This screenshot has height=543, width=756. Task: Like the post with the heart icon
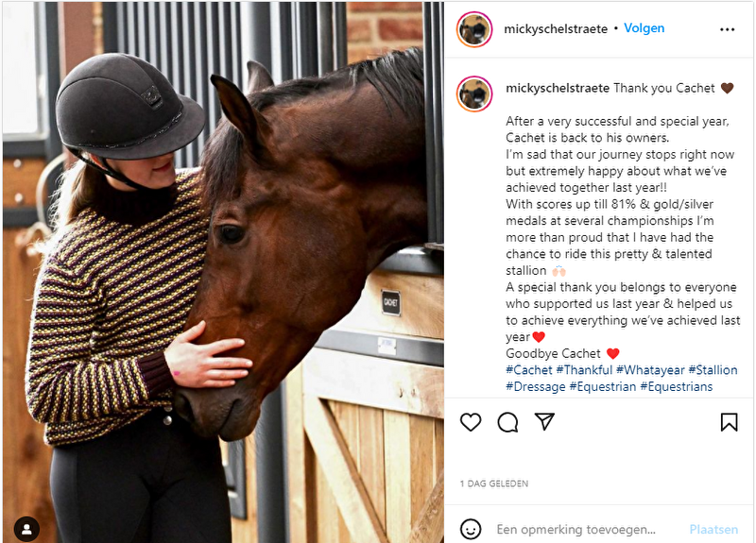[471, 422]
